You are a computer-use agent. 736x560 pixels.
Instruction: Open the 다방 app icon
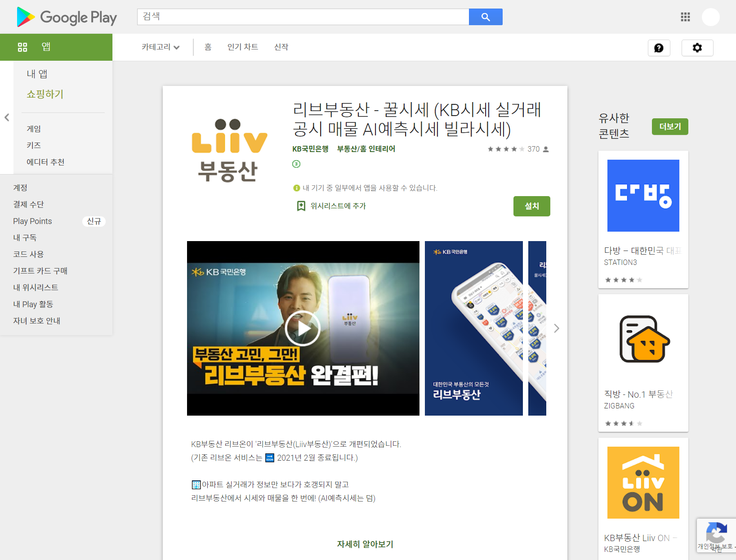(x=643, y=196)
